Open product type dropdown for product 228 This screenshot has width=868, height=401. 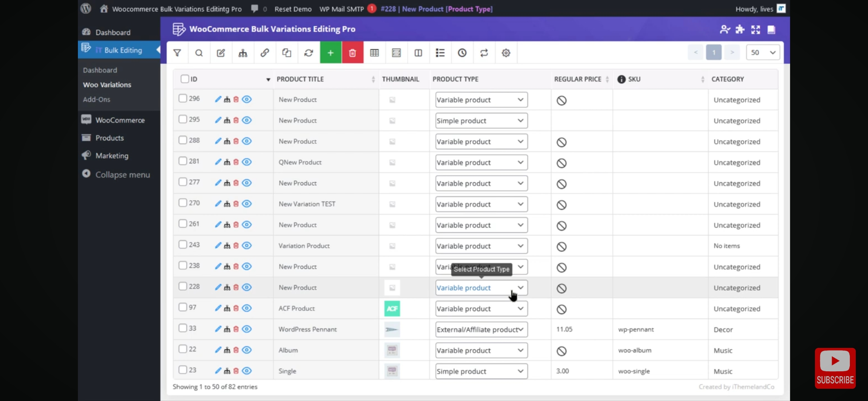pyautogui.click(x=481, y=288)
